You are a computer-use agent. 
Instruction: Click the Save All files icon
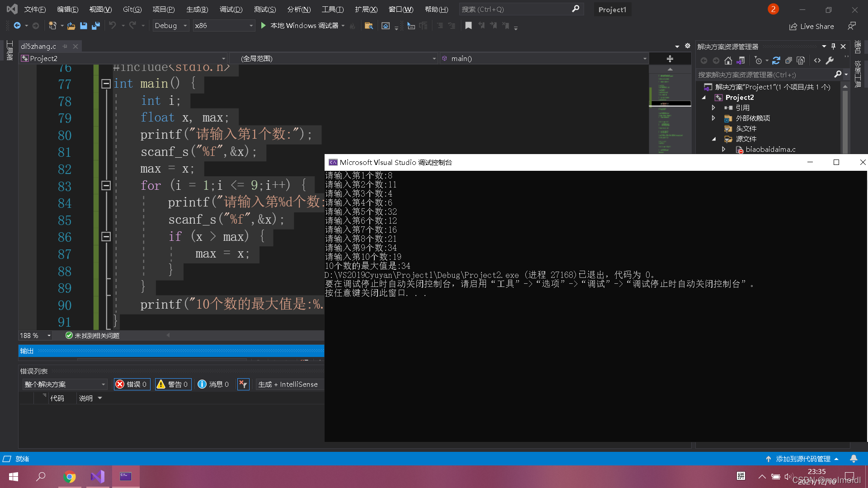pos(95,26)
